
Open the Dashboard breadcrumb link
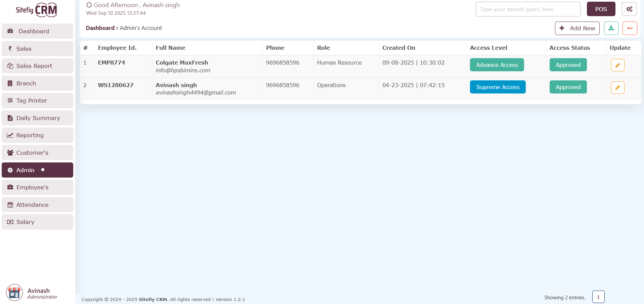[x=100, y=28]
